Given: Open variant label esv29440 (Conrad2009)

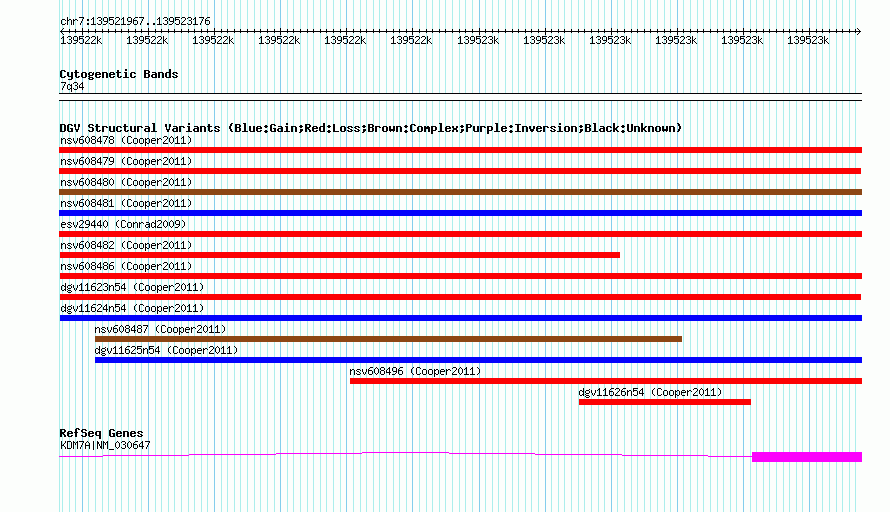Looking at the screenshot, I should 123,224.
